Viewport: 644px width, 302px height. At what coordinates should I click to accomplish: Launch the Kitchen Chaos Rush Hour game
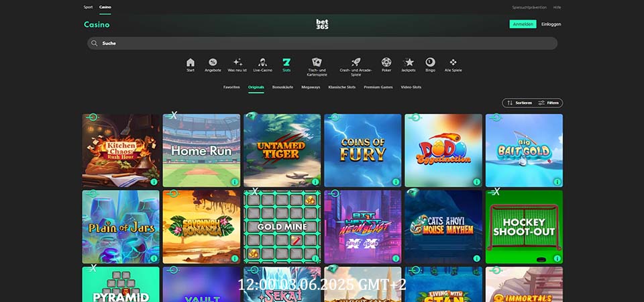point(121,150)
